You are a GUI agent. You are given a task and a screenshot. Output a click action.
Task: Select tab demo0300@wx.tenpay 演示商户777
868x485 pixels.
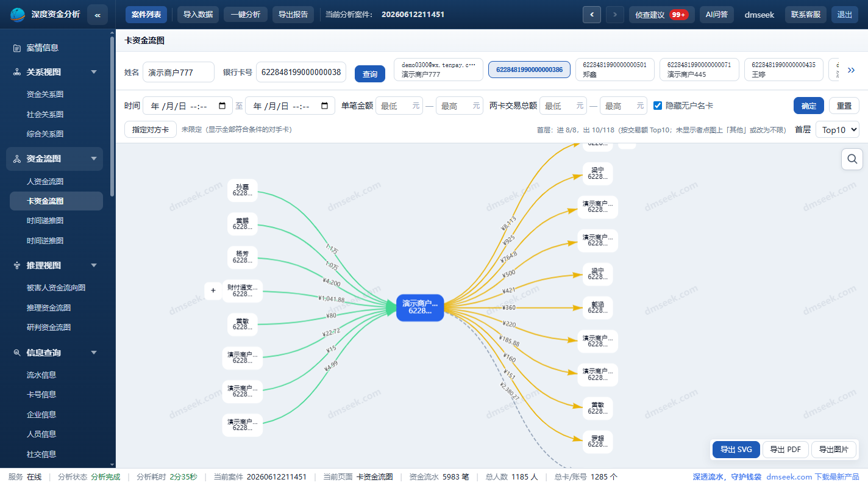(x=438, y=70)
